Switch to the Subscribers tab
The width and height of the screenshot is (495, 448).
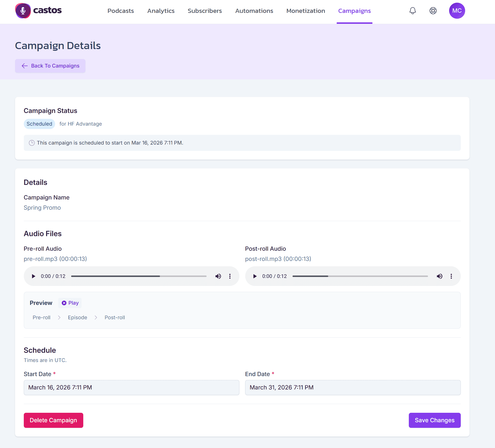205,11
